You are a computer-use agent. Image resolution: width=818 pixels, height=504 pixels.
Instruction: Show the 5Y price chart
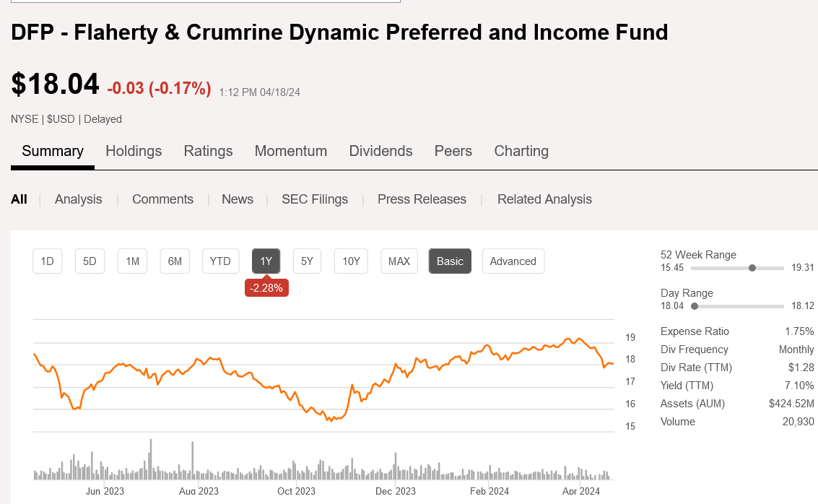[307, 261]
